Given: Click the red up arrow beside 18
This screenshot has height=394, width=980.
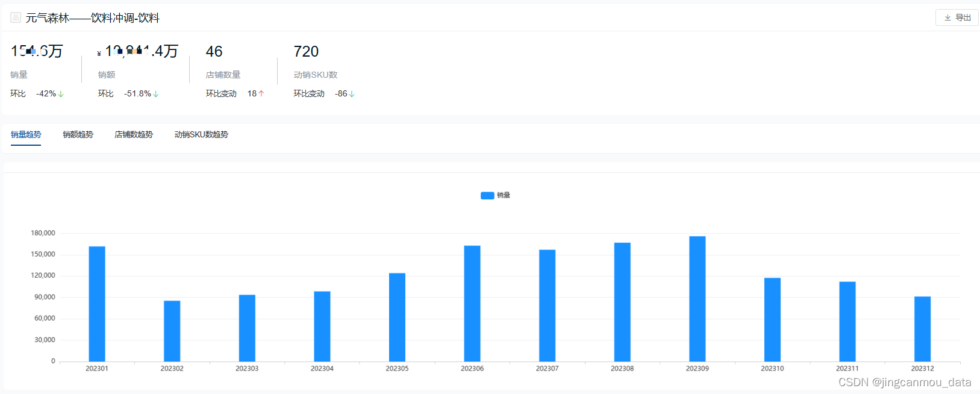Looking at the screenshot, I should click(261, 94).
